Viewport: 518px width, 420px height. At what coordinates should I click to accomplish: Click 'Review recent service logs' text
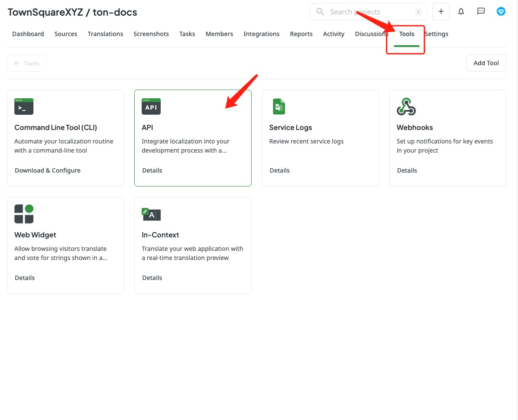(x=306, y=141)
